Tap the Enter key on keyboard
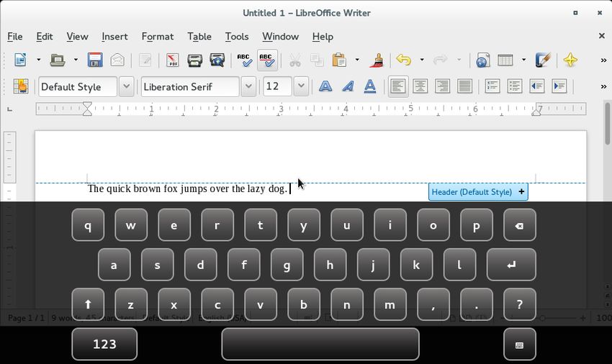Screen dimensions: 612x364 click(511, 265)
